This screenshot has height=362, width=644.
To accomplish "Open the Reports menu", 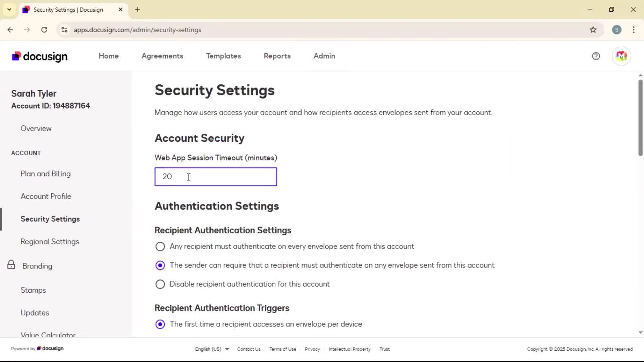I will tap(277, 56).
